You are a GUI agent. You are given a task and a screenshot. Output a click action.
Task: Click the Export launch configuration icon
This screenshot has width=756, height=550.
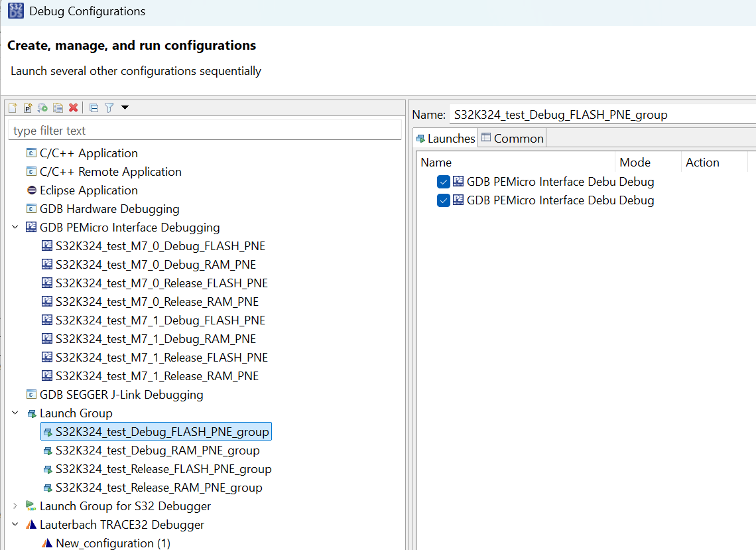pyautogui.click(x=43, y=107)
